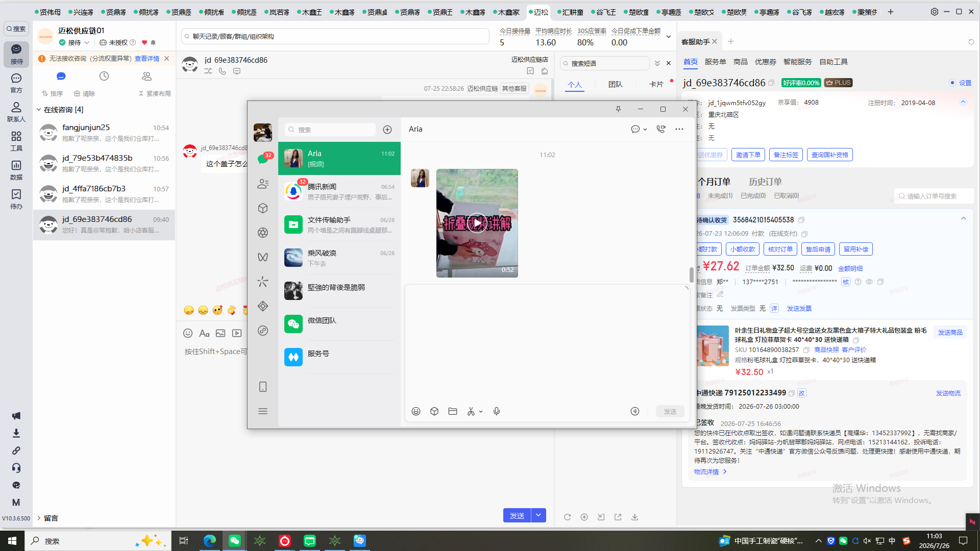The image size is (980, 551).
Task: Play the video sent by Aria
Action: pyautogui.click(x=477, y=223)
